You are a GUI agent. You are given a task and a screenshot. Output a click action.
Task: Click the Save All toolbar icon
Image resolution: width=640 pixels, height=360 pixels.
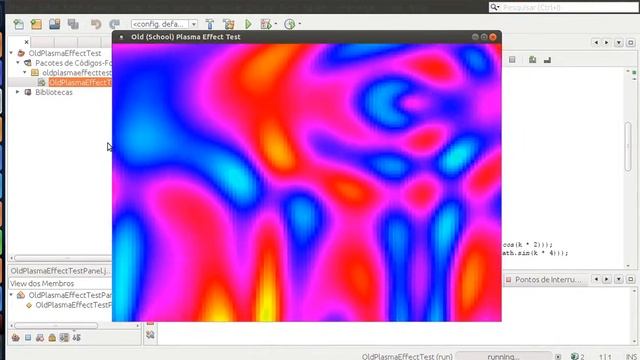pos(73,24)
